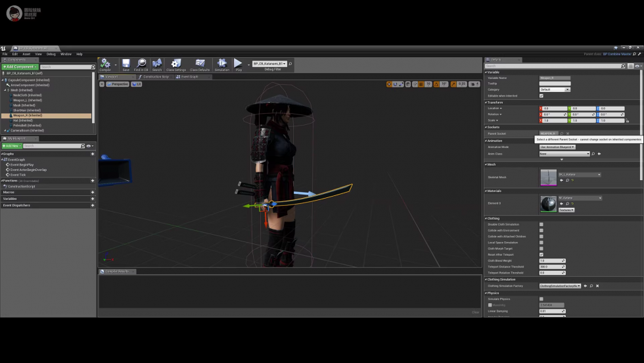
Task: Open Element 0 material asset dropdown
Action: (580, 198)
